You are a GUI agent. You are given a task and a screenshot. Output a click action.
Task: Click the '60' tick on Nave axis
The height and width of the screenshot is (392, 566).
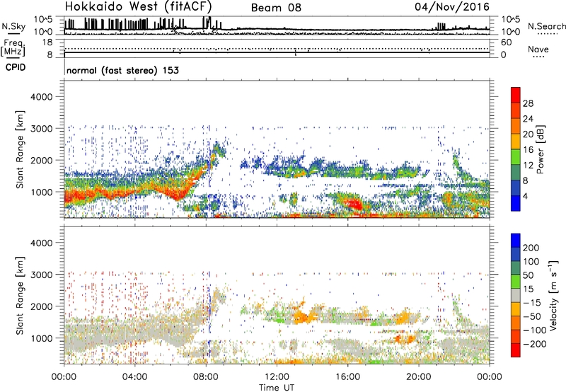click(506, 42)
